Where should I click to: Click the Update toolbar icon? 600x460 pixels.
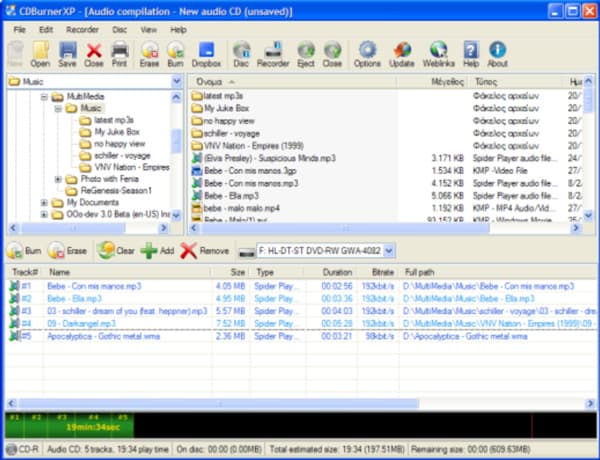click(x=402, y=54)
